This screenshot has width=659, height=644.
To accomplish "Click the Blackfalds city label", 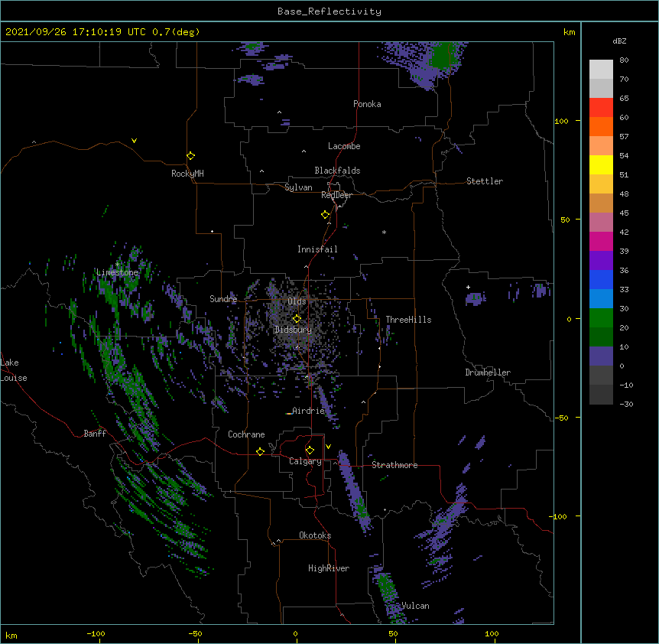I will pos(337,171).
